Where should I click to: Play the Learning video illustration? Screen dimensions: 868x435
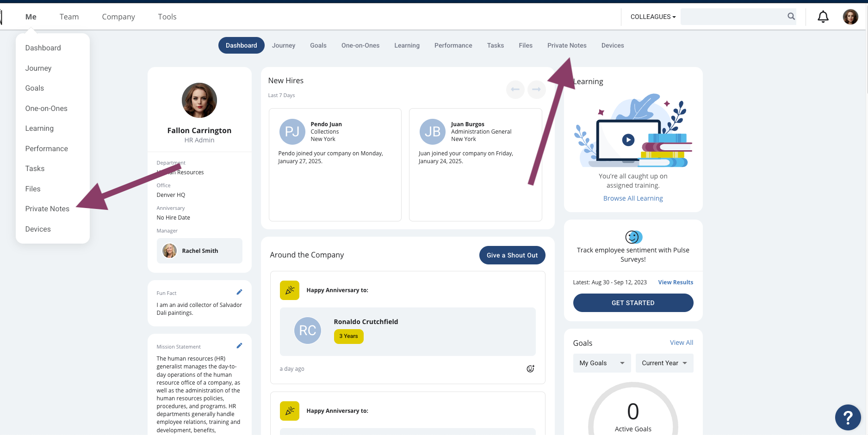coord(628,140)
